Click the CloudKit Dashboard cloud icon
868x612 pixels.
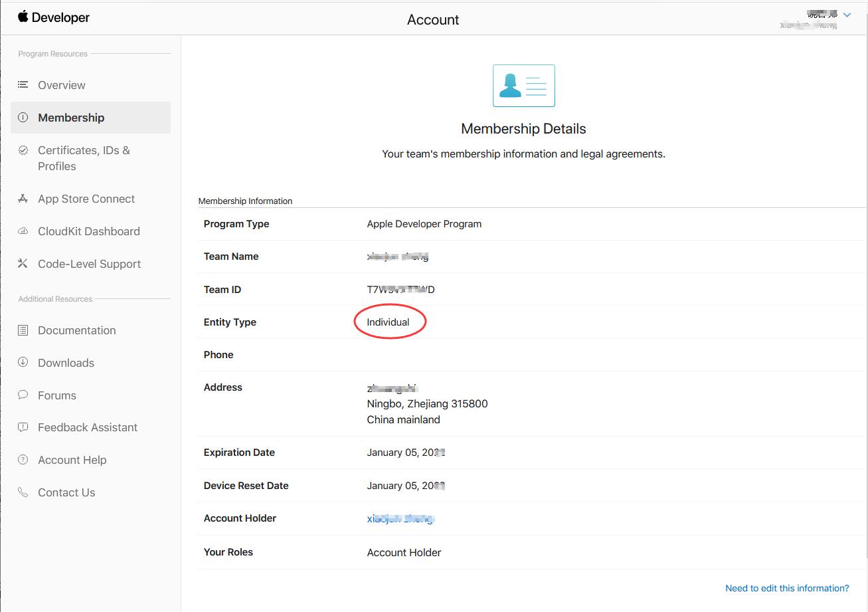tap(23, 231)
